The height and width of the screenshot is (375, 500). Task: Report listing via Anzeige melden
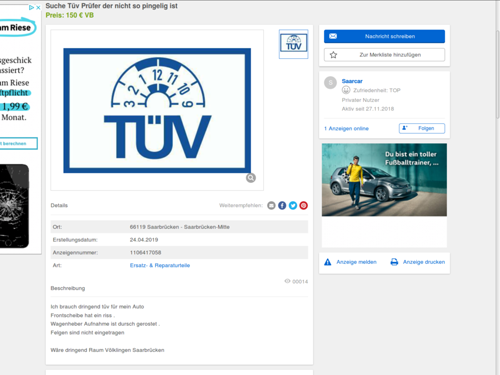pyautogui.click(x=356, y=262)
